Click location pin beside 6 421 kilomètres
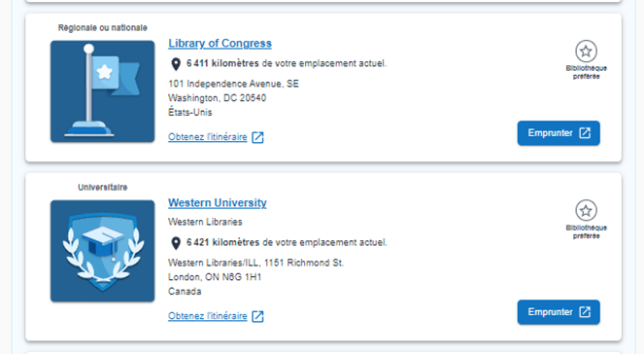Screen dimensions: 644x354 coord(176,243)
